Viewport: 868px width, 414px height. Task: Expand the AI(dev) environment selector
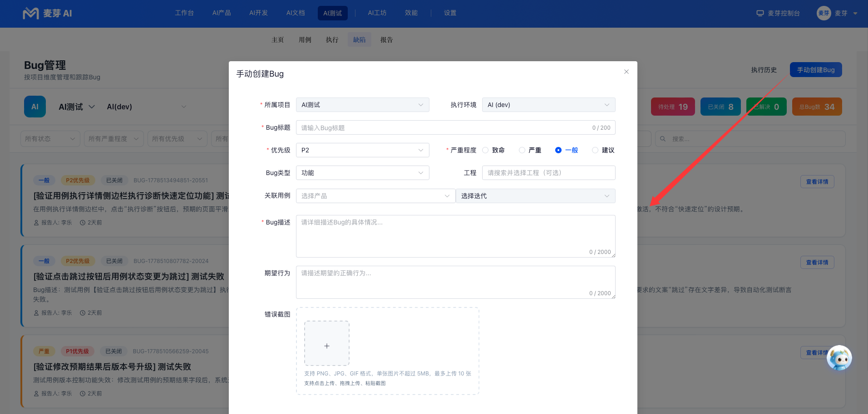coord(146,107)
